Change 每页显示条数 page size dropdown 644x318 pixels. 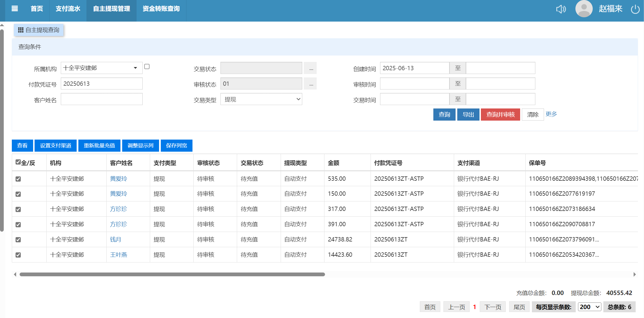(x=589, y=307)
